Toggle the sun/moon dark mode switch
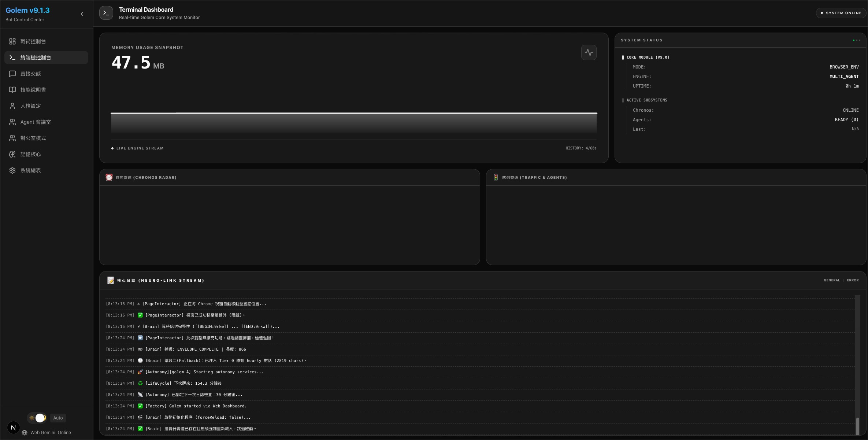This screenshot has height=440, width=868. pos(37,418)
